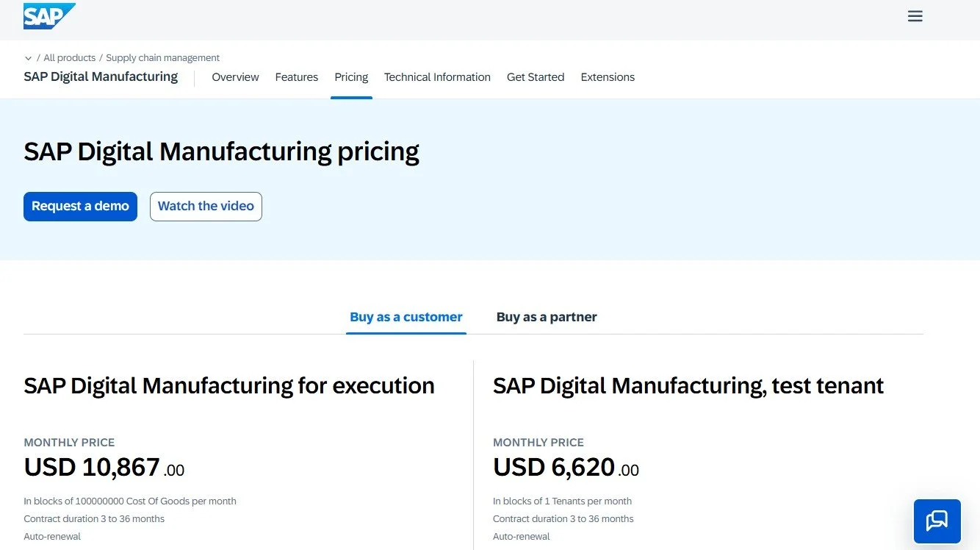Expand the breadcrumb chevron

28,58
